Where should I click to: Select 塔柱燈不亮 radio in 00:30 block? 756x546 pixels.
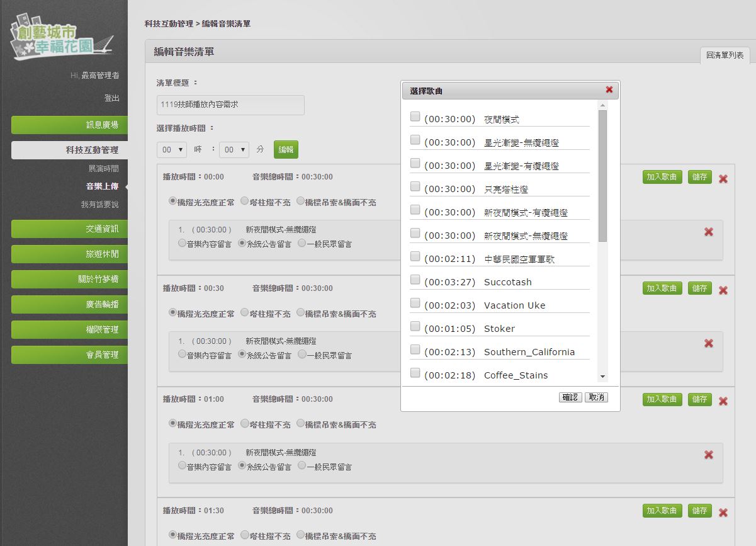click(x=245, y=313)
